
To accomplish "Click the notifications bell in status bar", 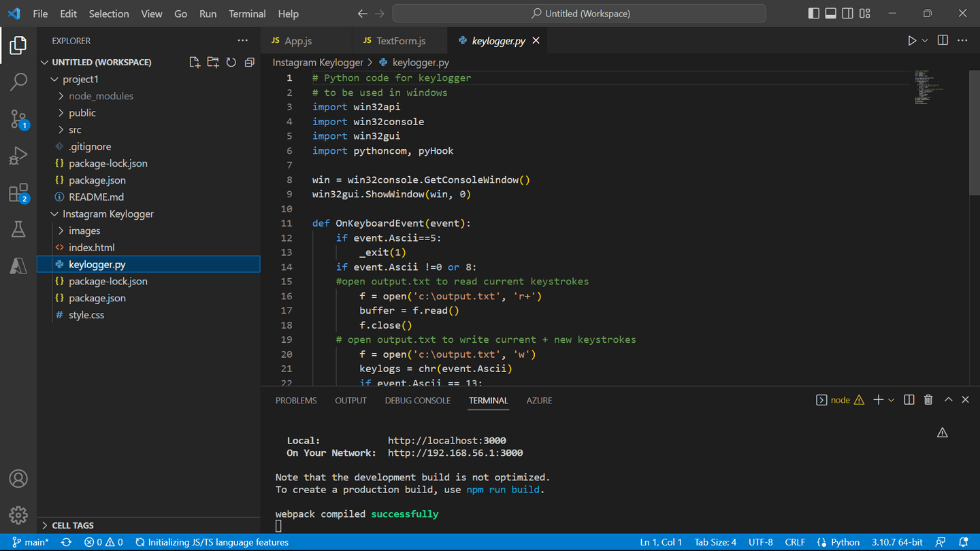I will click(x=964, y=542).
